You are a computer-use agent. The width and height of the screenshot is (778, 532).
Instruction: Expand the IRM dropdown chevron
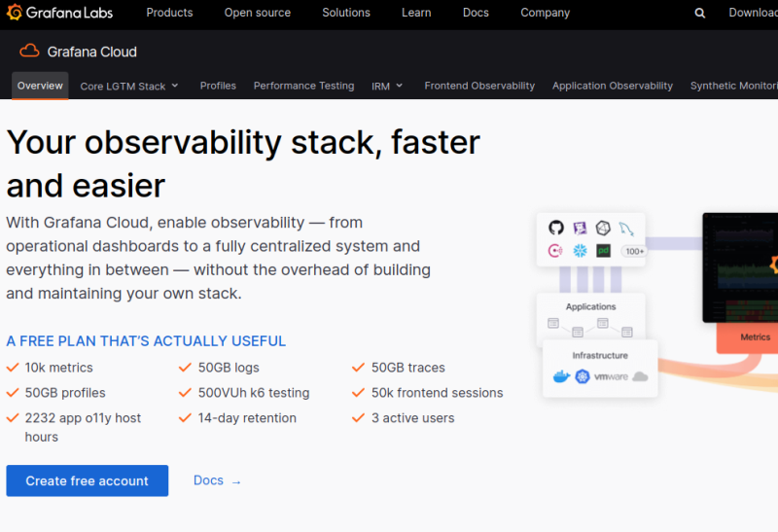click(x=399, y=86)
